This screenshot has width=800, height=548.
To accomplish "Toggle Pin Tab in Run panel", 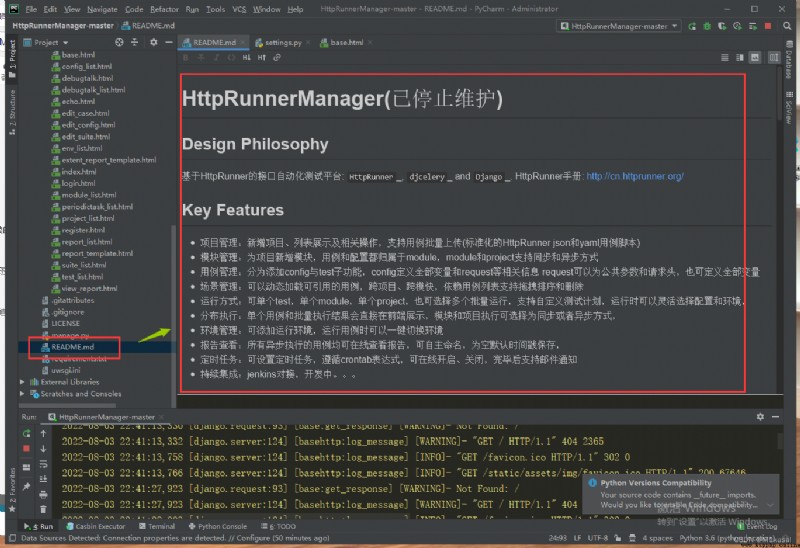I will point(27,487).
